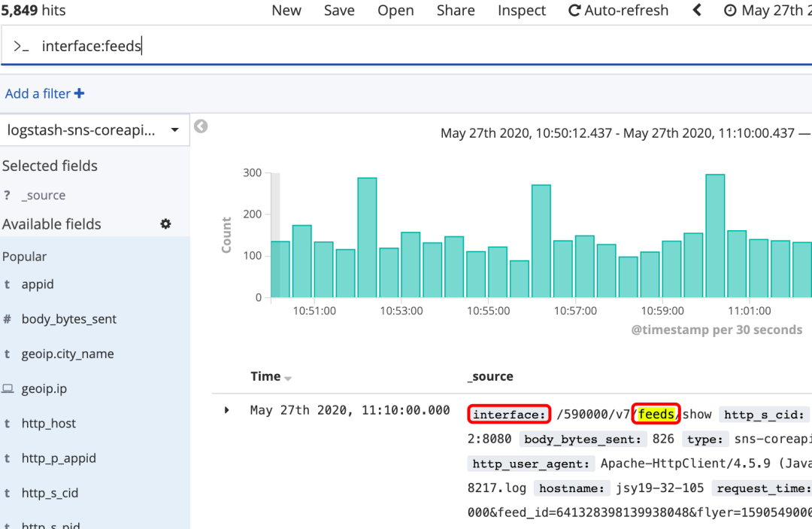Image resolution: width=812 pixels, height=529 pixels.
Task: Open the Save menu item
Action: click(x=339, y=11)
